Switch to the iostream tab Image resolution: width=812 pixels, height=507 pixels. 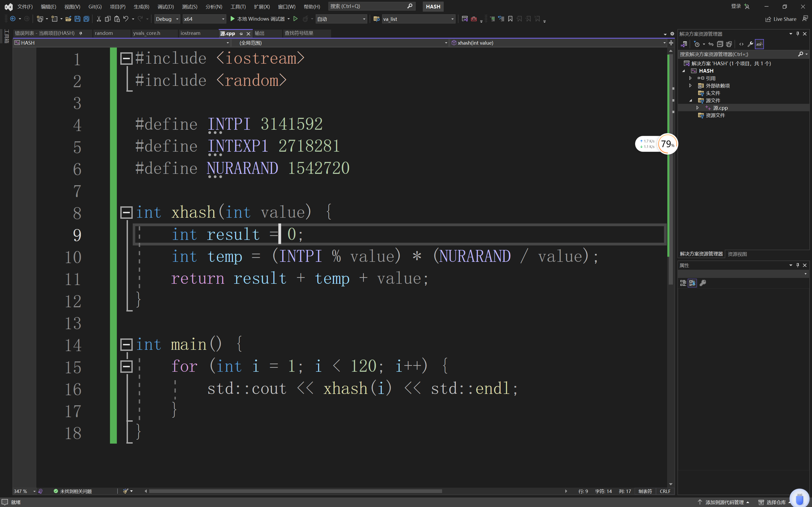click(190, 33)
